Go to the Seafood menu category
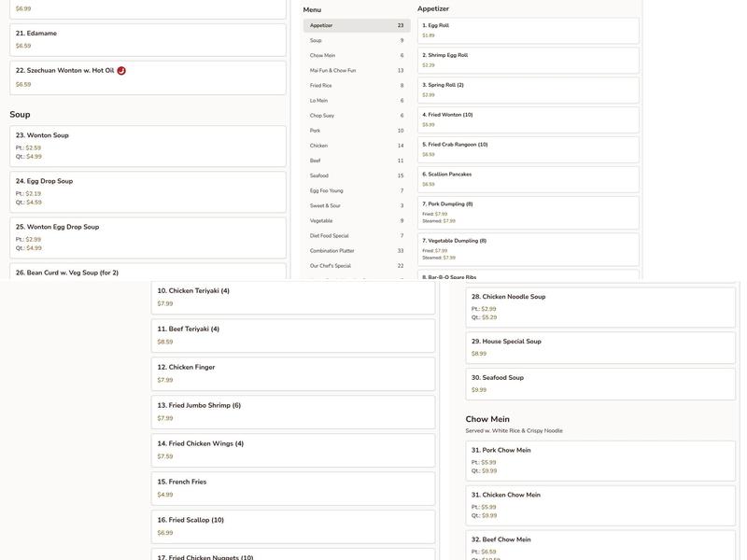Viewport: 747px width, 560px height. (x=356, y=175)
